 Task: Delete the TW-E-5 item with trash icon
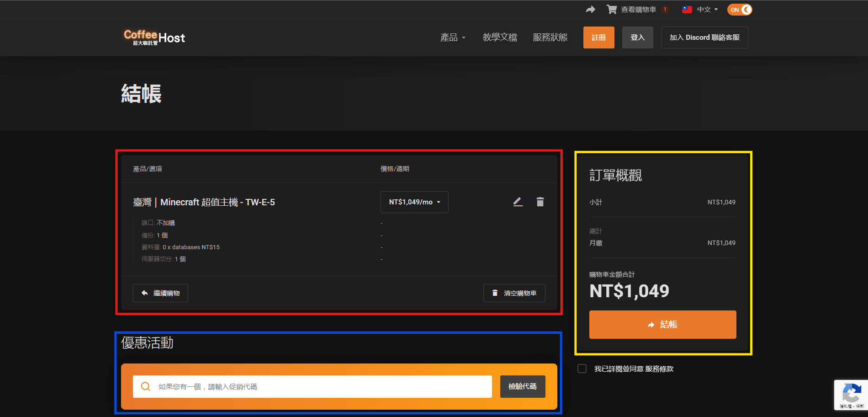[540, 202]
